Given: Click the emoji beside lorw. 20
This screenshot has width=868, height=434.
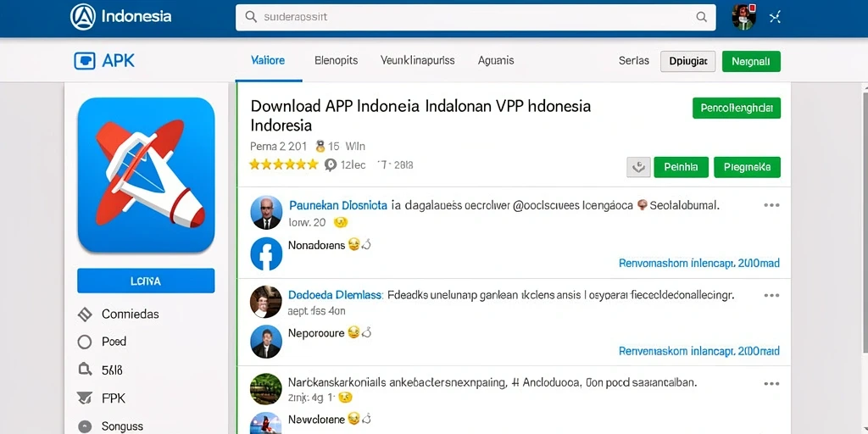Looking at the screenshot, I should [340, 223].
